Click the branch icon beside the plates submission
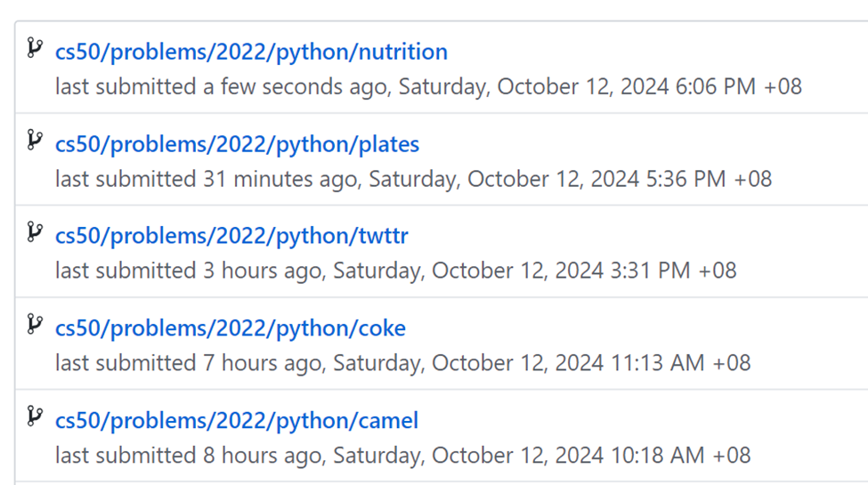This screenshot has width=868, height=485. point(35,140)
